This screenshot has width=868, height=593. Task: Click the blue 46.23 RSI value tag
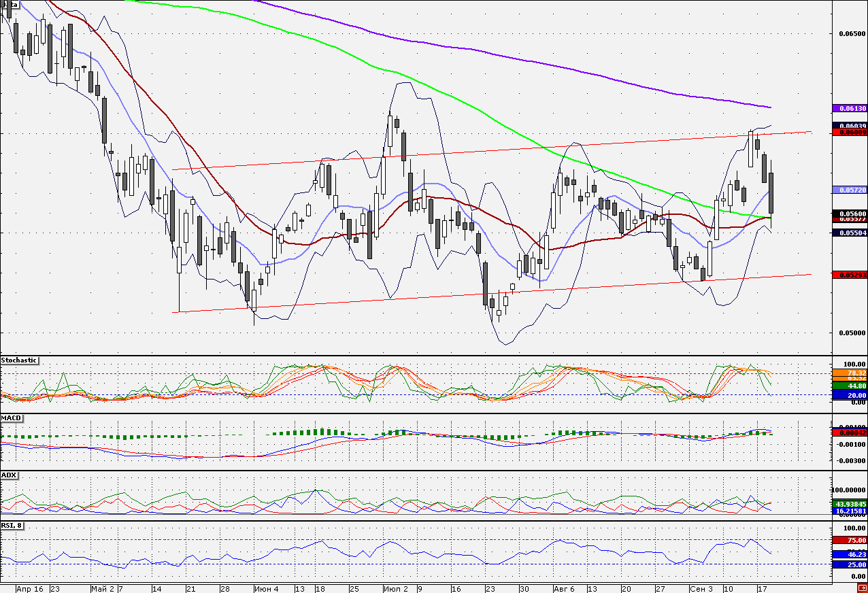[849, 554]
